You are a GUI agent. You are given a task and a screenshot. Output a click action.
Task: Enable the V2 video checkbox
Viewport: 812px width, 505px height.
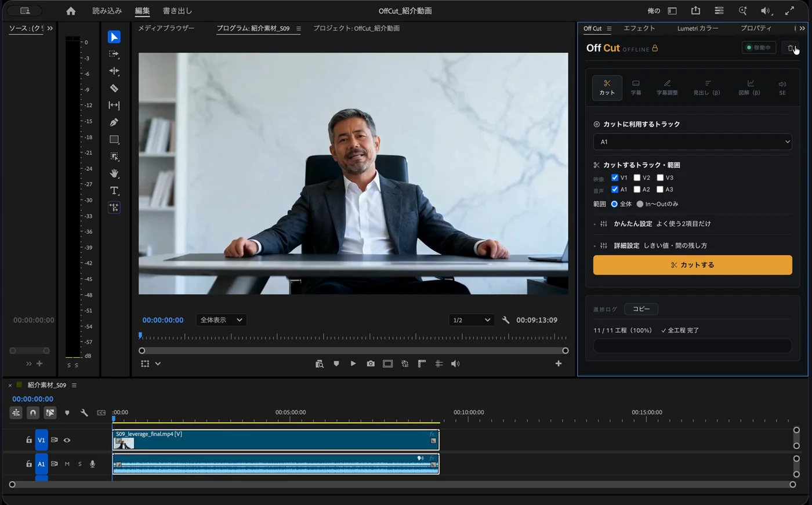(x=637, y=177)
